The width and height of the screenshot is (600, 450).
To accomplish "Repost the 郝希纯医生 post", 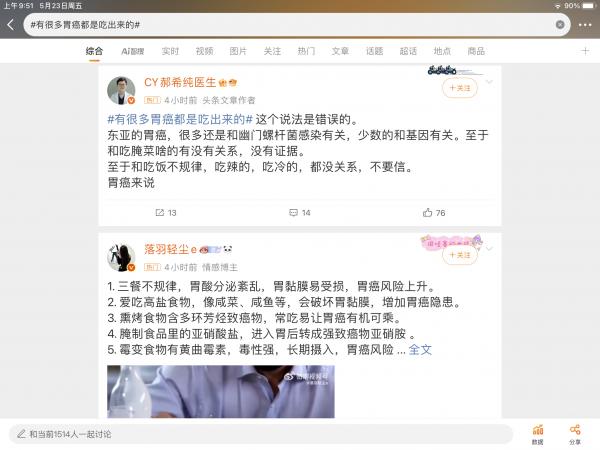I will click(166, 213).
